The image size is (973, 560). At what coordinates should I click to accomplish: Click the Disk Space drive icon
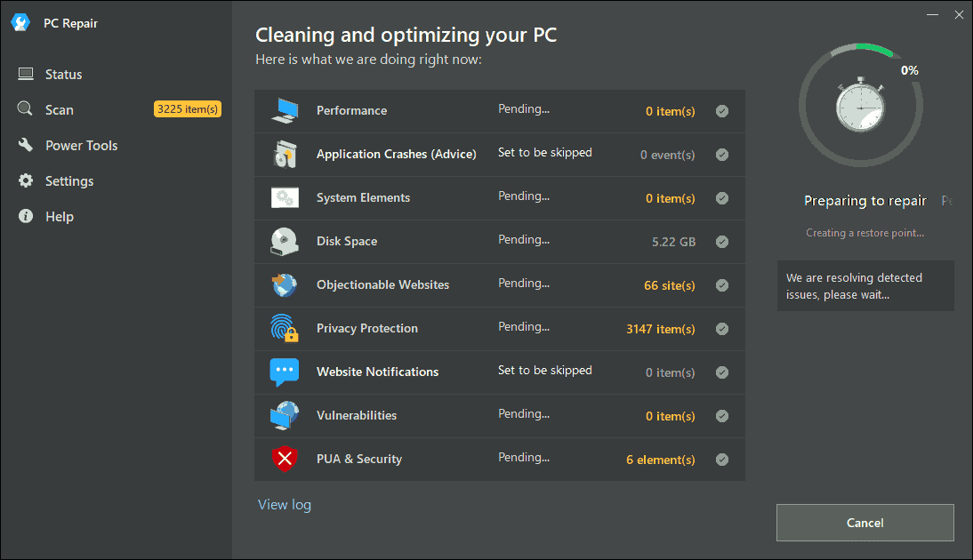click(x=285, y=242)
